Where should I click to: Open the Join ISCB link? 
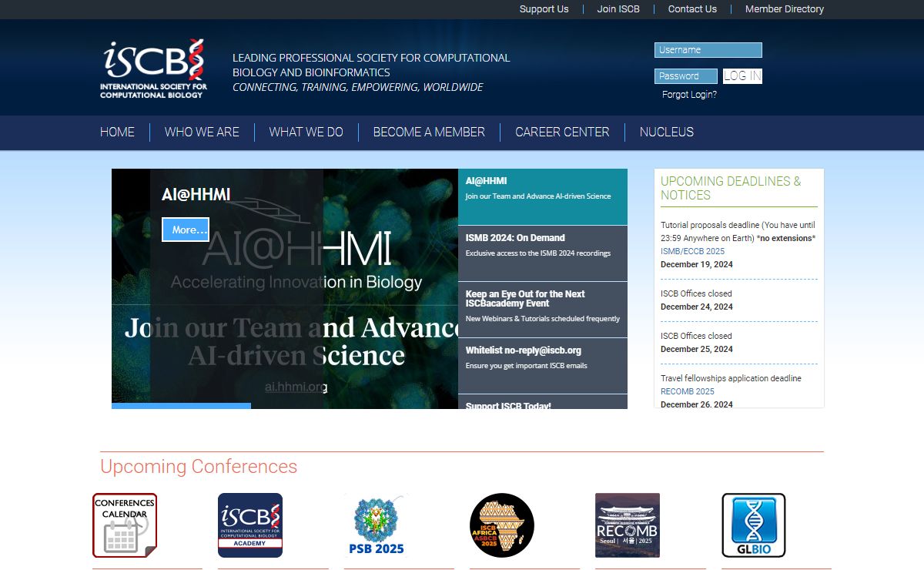coord(618,9)
